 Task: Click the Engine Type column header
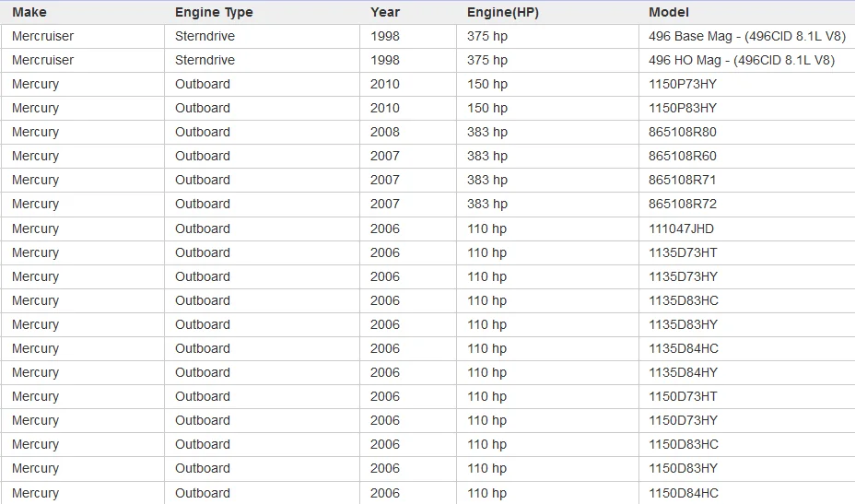tap(214, 13)
